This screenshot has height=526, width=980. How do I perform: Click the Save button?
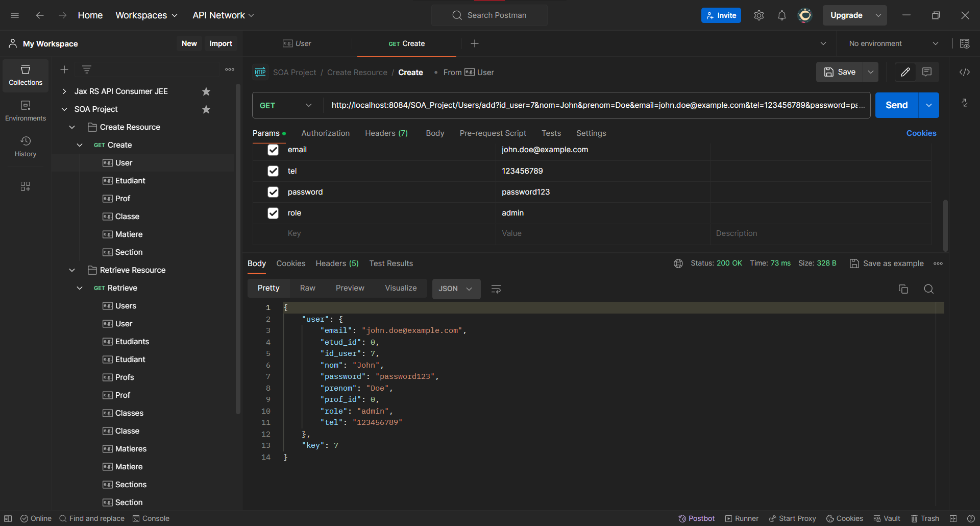pyautogui.click(x=840, y=72)
